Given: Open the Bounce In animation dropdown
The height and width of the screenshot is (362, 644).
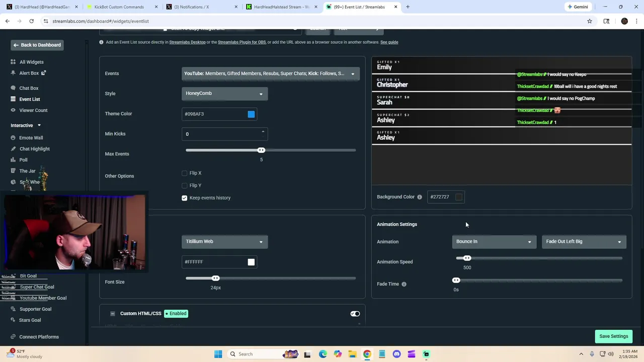Looking at the screenshot, I should pyautogui.click(x=494, y=242).
